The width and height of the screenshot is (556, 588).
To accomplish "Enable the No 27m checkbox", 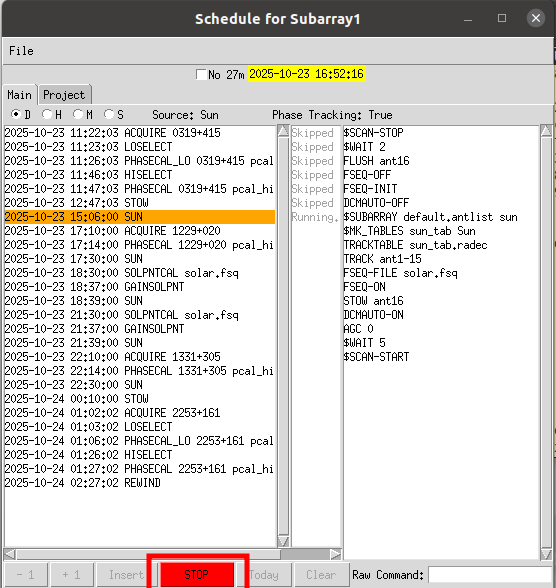I will tap(201, 74).
